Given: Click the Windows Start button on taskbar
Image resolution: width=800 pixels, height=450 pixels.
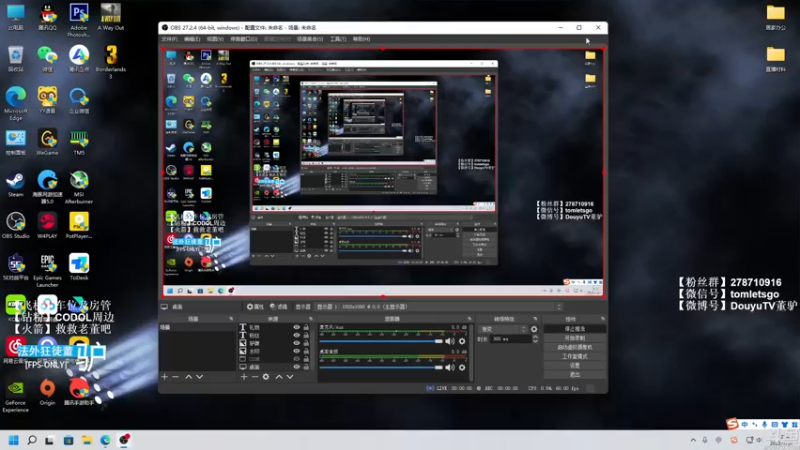Looking at the screenshot, I should tap(14, 440).
